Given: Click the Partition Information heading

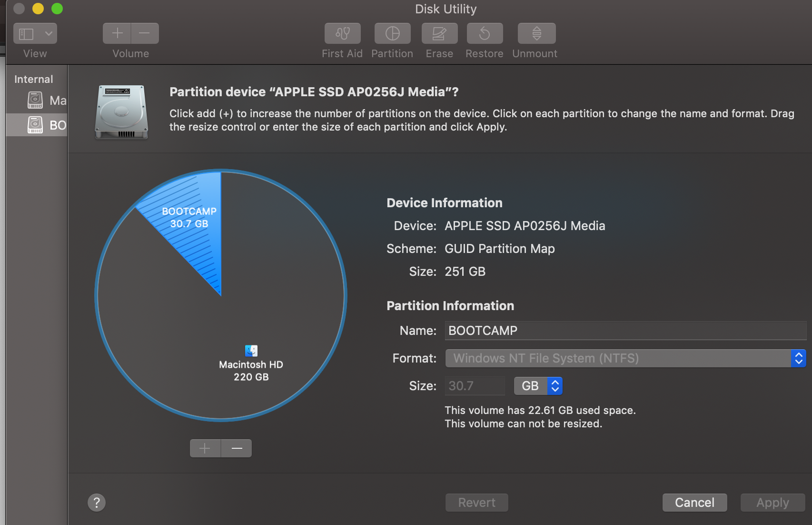Looking at the screenshot, I should (x=450, y=306).
